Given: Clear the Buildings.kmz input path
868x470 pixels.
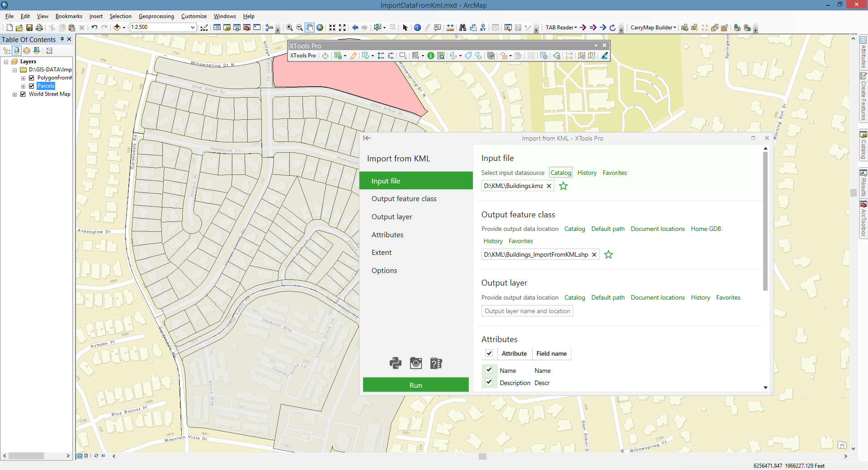Looking at the screenshot, I should click(549, 186).
